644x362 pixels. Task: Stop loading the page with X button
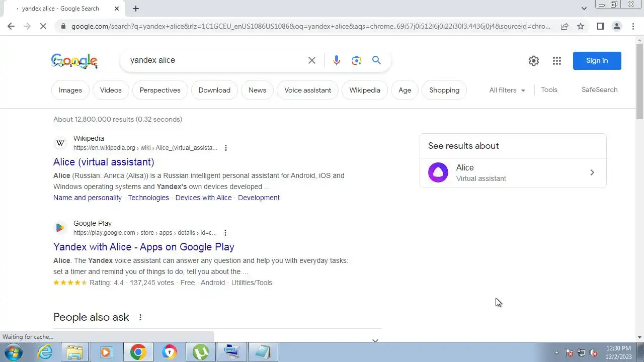coord(43,26)
